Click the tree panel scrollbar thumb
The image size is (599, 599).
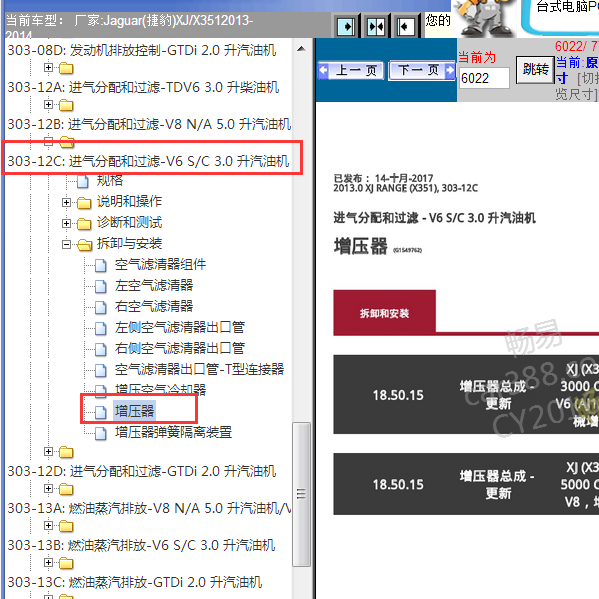coord(301,494)
